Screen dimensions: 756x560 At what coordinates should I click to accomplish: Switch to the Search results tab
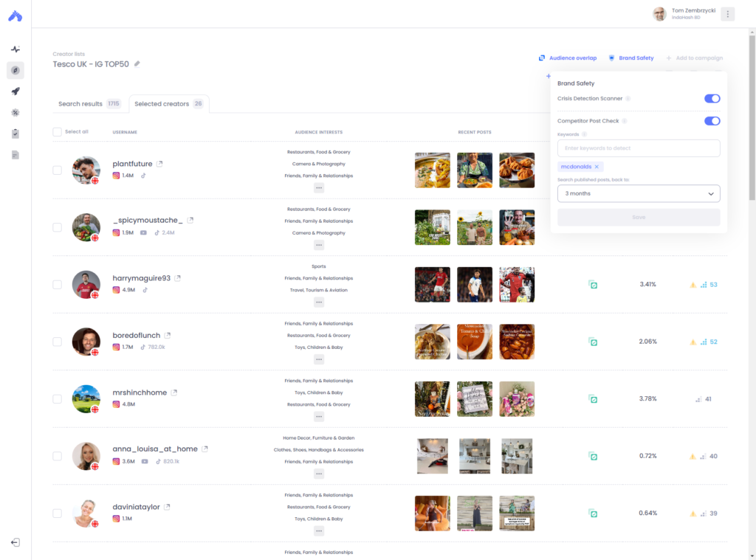pos(81,104)
